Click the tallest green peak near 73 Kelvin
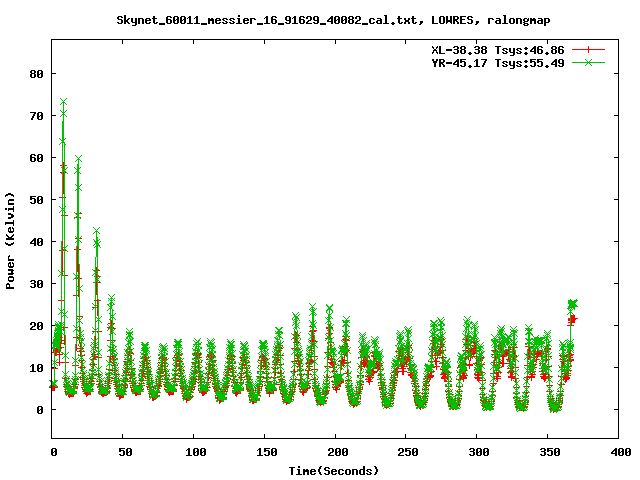The image size is (640, 480). pyautogui.click(x=63, y=102)
